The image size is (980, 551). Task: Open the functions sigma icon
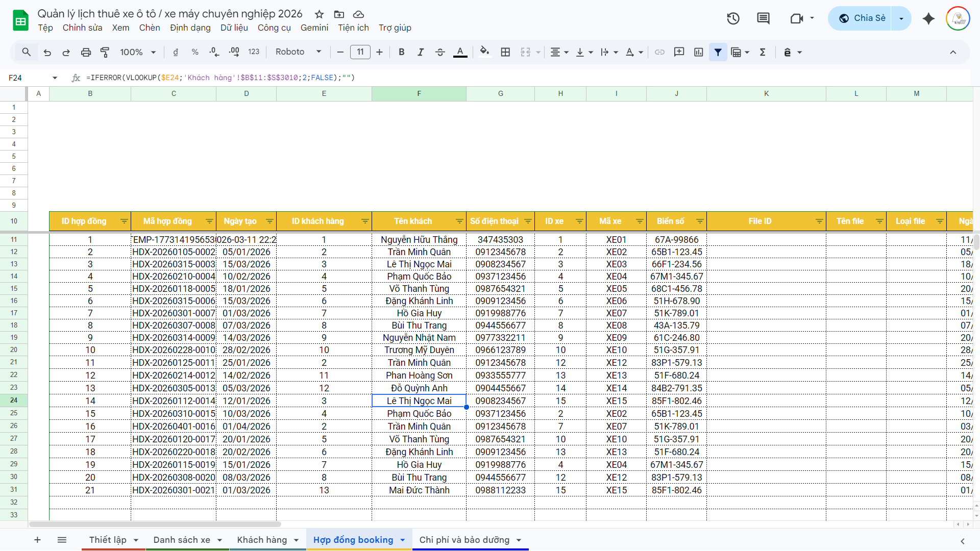(x=763, y=52)
